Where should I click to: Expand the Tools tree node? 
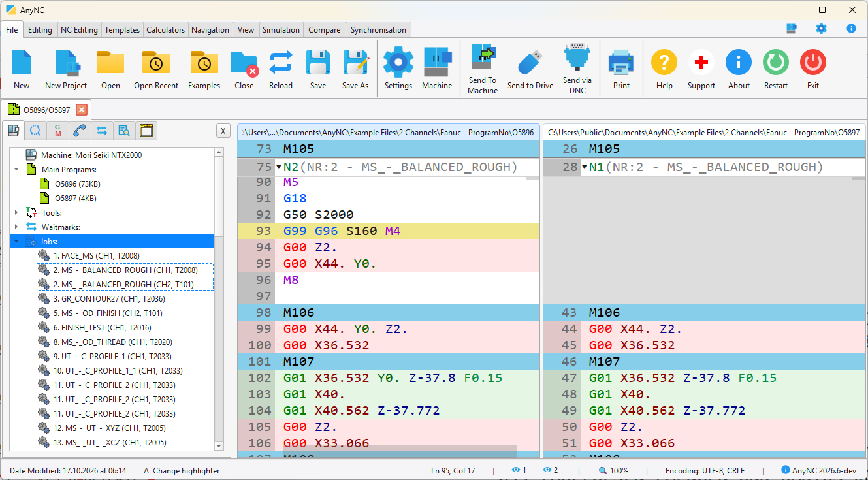tap(16, 212)
